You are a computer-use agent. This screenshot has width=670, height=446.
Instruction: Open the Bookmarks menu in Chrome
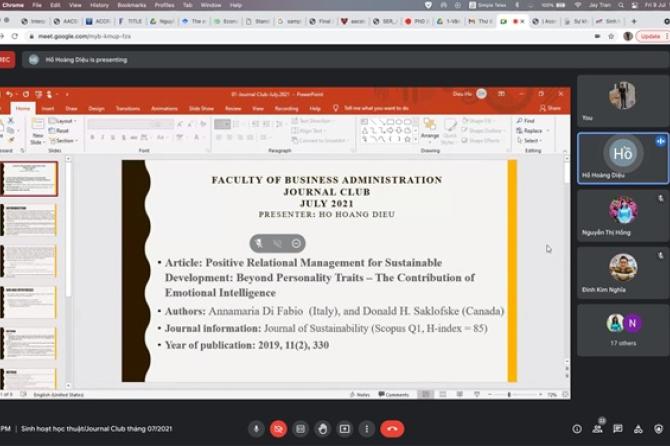click(x=131, y=5)
